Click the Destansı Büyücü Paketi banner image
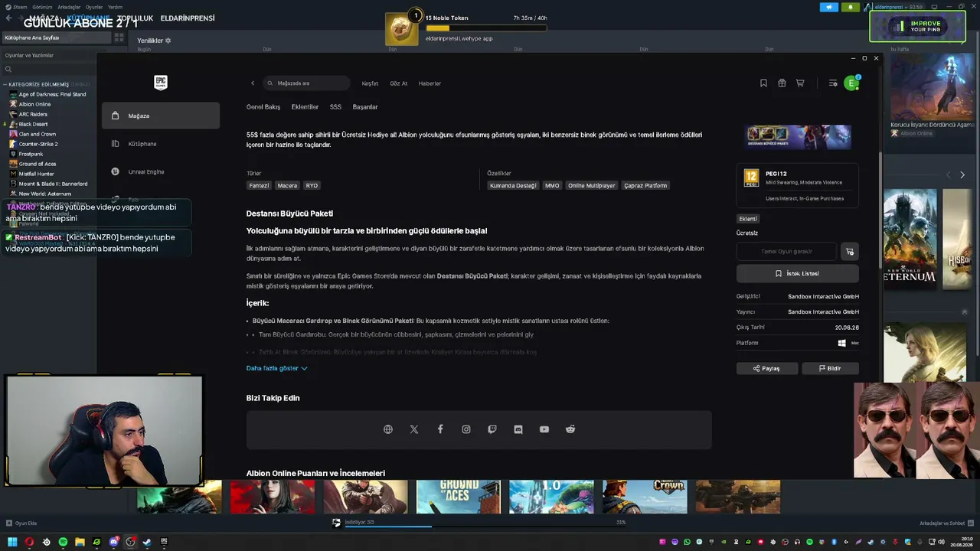This screenshot has width=980, height=551. pos(798,137)
